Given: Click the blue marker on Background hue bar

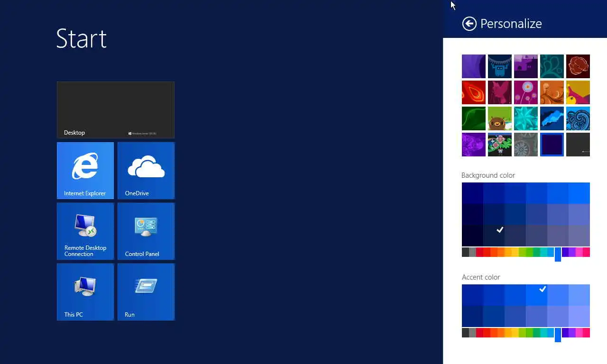Looking at the screenshot, I should pos(558,254).
